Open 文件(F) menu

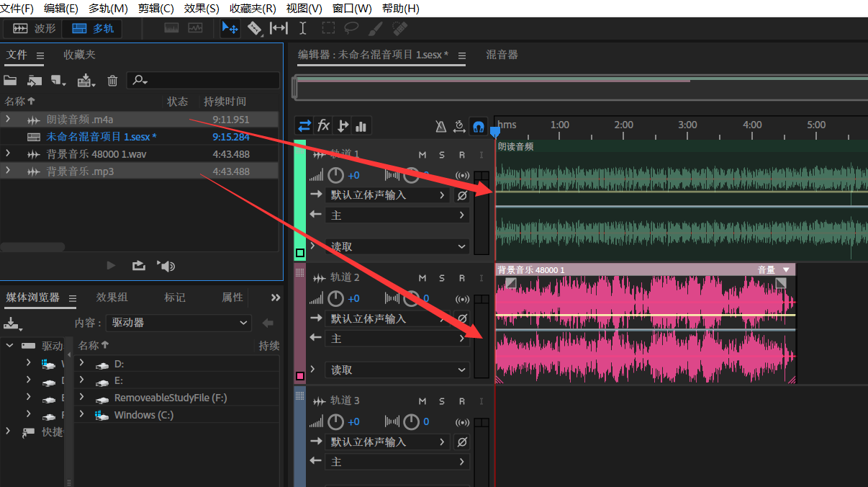[x=17, y=9]
